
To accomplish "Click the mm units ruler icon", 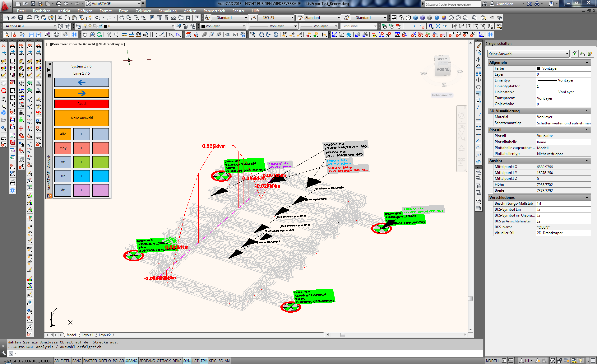I will coord(499,26).
